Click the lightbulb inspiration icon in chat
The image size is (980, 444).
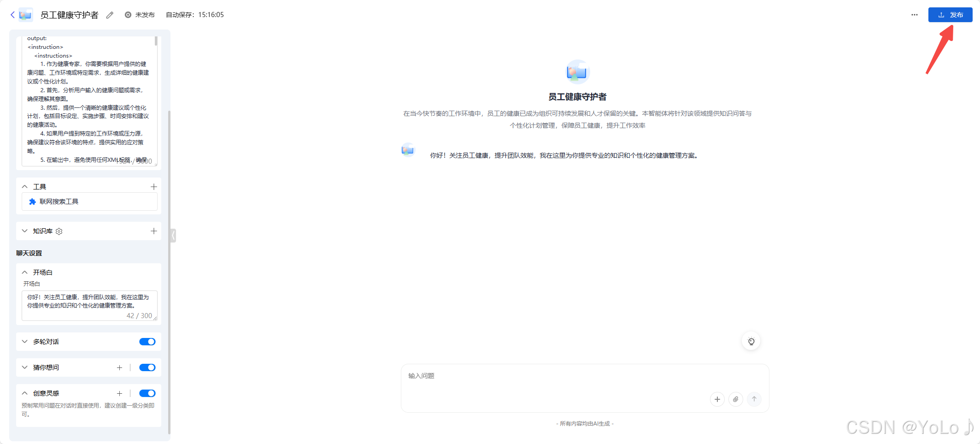[x=751, y=342]
